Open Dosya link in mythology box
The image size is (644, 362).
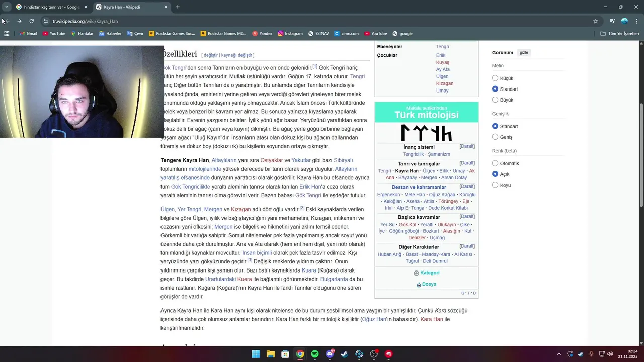tap(429, 284)
